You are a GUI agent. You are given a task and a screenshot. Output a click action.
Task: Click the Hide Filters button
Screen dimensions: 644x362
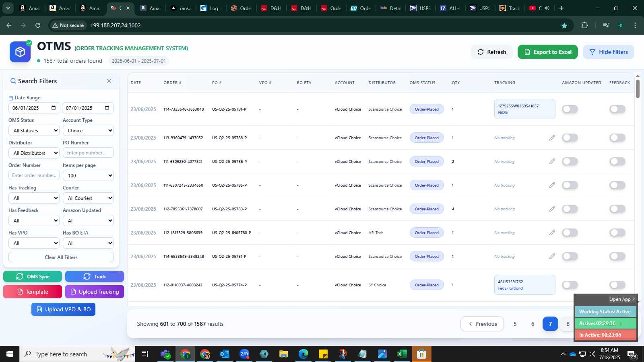coord(609,52)
